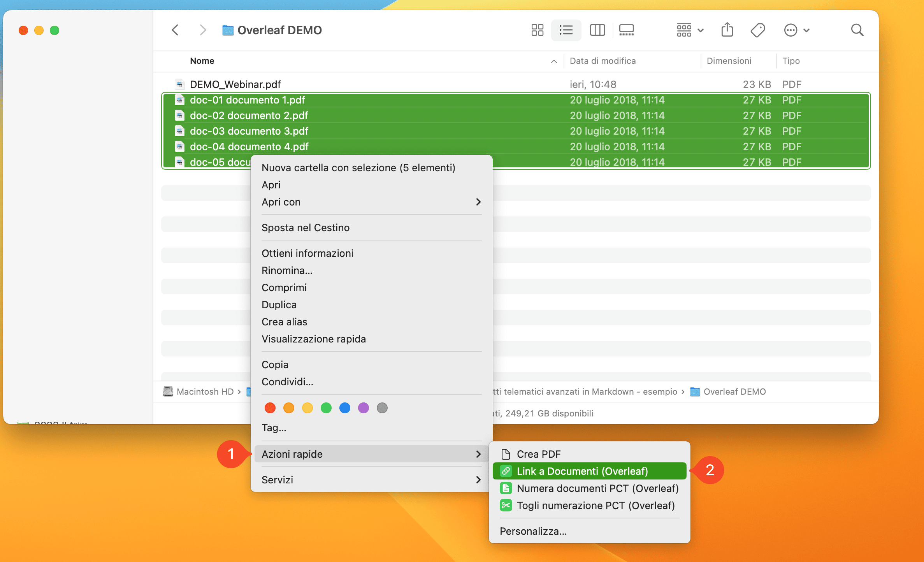
Task: Apply the yellow tag color
Action: coord(307,408)
